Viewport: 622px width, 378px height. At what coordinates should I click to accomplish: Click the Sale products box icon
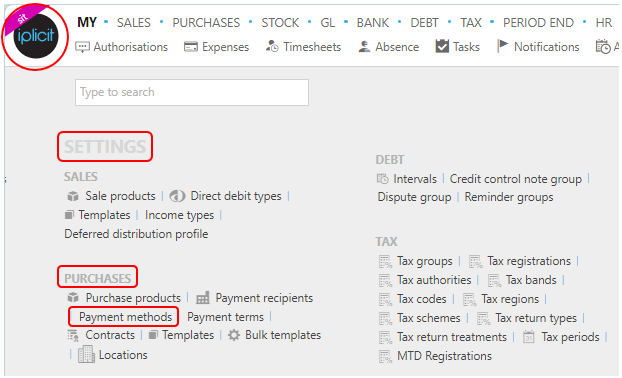click(x=73, y=196)
